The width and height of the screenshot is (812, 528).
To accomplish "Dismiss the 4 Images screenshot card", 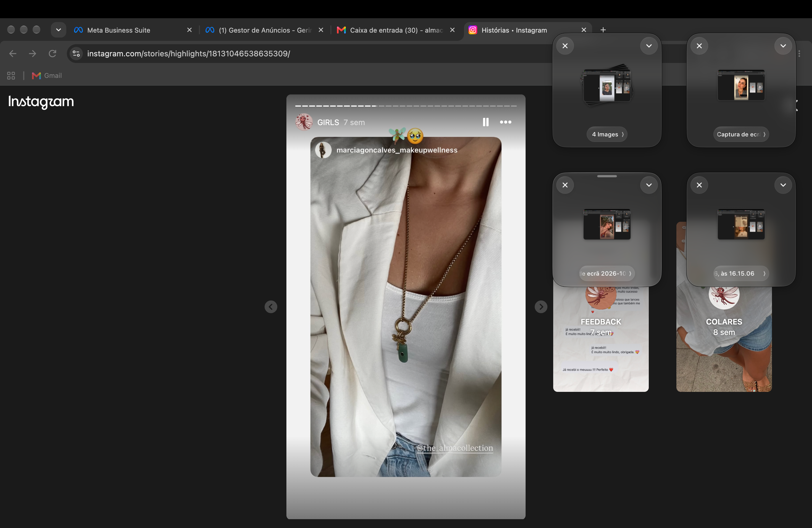I will click(x=565, y=46).
